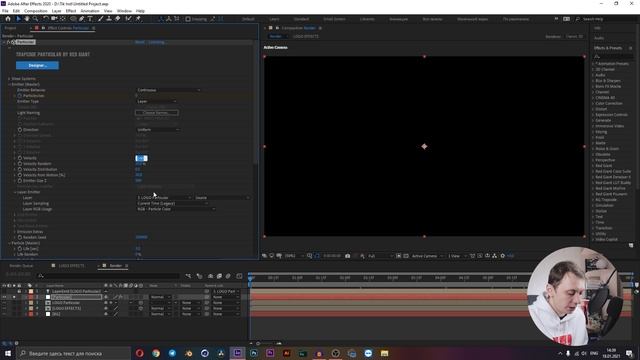Screen dimensions: 640x360
Task: Select the Type text tool
Action: 90,19
